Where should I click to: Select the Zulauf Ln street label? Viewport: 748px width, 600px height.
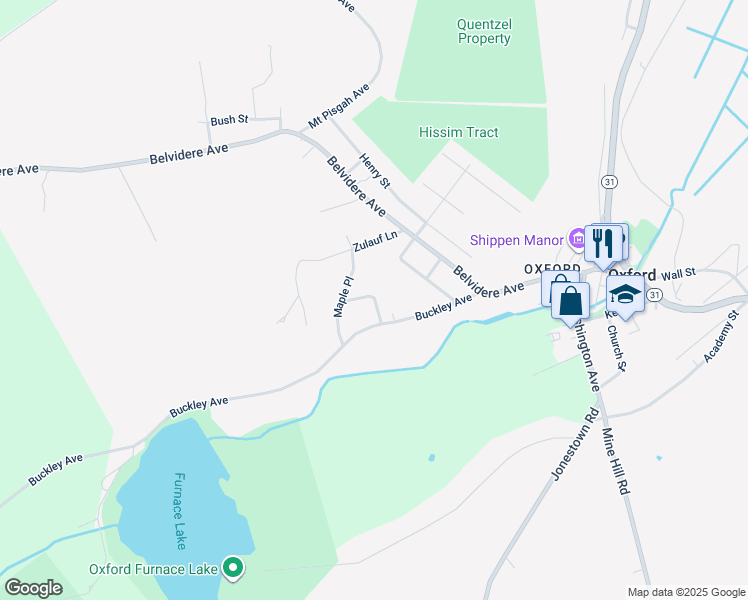pyautogui.click(x=375, y=241)
